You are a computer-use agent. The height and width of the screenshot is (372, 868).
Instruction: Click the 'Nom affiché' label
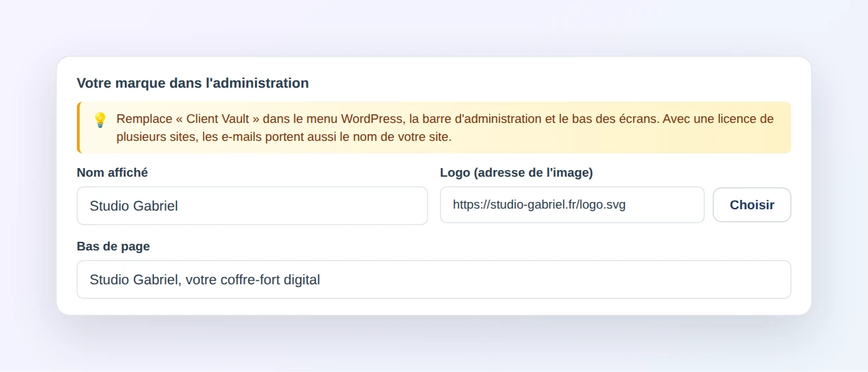(x=112, y=173)
